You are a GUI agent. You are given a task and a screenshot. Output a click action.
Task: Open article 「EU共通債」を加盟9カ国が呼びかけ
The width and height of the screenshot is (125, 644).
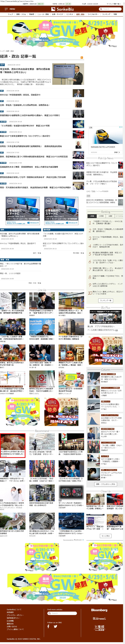pos(25,126)
